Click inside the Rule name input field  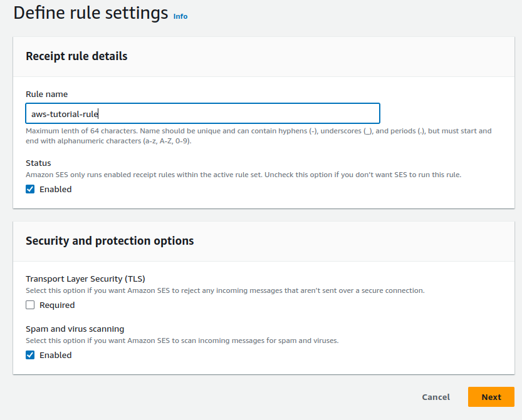[x=202, y=113]
